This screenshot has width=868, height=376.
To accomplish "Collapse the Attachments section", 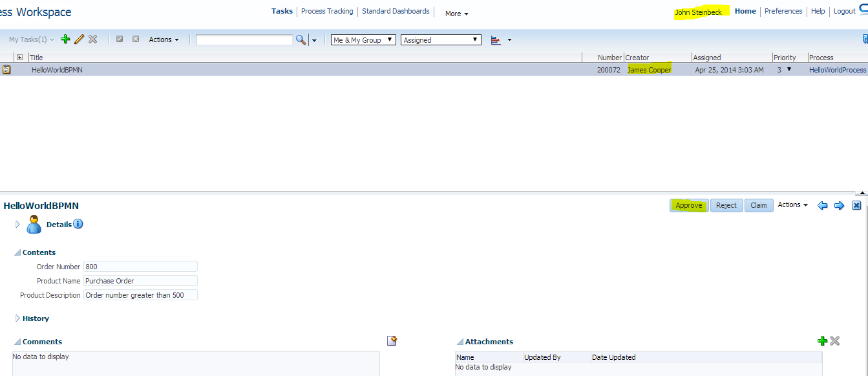I will (460, 342).
